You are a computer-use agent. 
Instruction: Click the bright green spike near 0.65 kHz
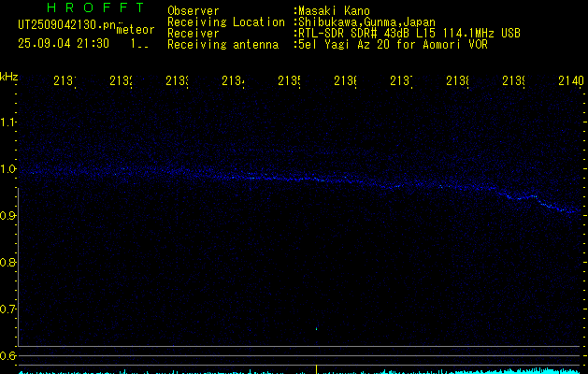317,329
